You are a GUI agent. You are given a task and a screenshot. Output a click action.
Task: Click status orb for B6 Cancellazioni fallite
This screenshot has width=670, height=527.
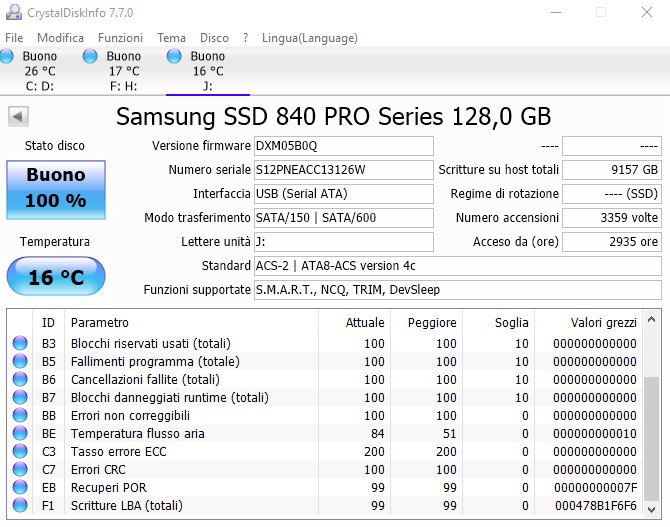20,379
